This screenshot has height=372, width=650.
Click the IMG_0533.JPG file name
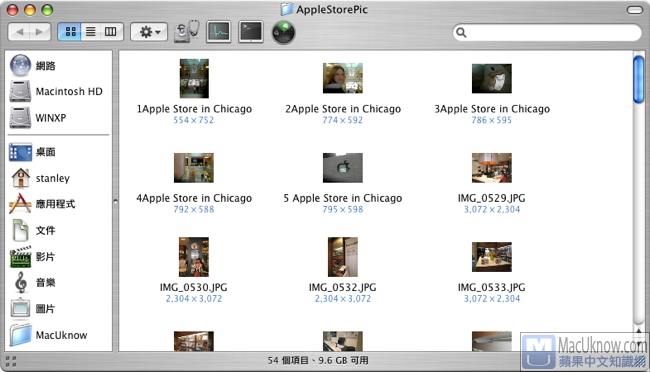coord(492,287)
